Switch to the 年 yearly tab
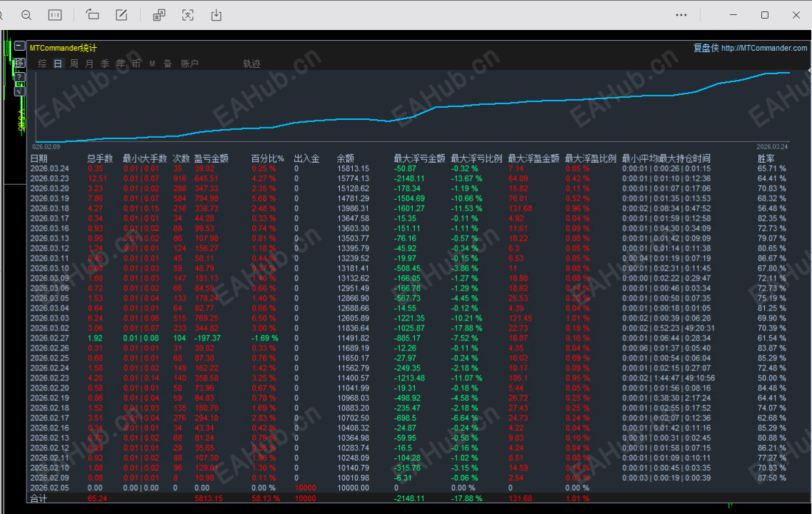This screenshot has height=514, width=812. tap(121, 64)
